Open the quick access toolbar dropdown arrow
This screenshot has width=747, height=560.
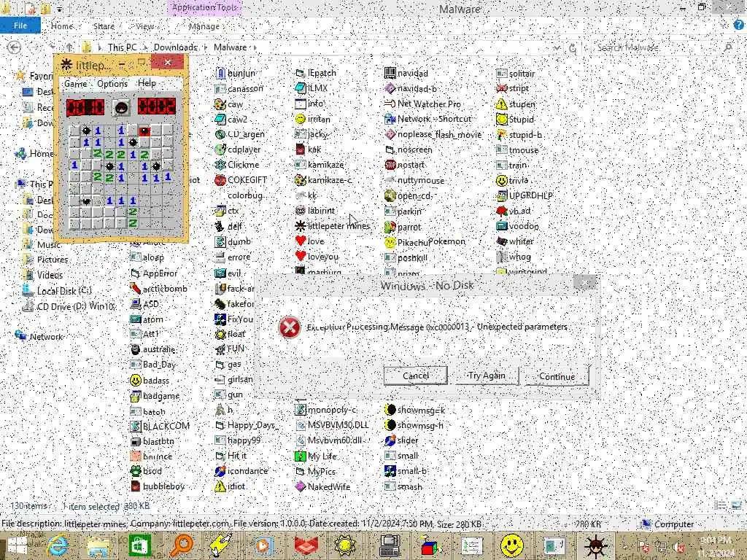(60, 9)
